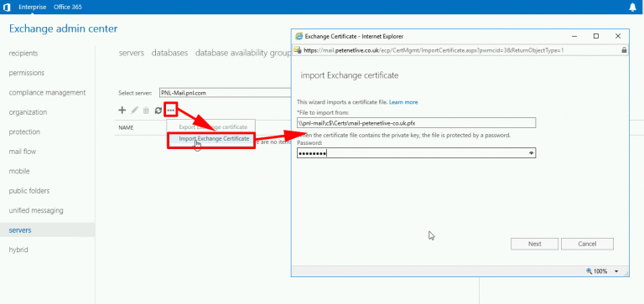The height and width of the screenshot is (304, 644).
Task: Select Office 365 tab in header
Action: point(67,7)
